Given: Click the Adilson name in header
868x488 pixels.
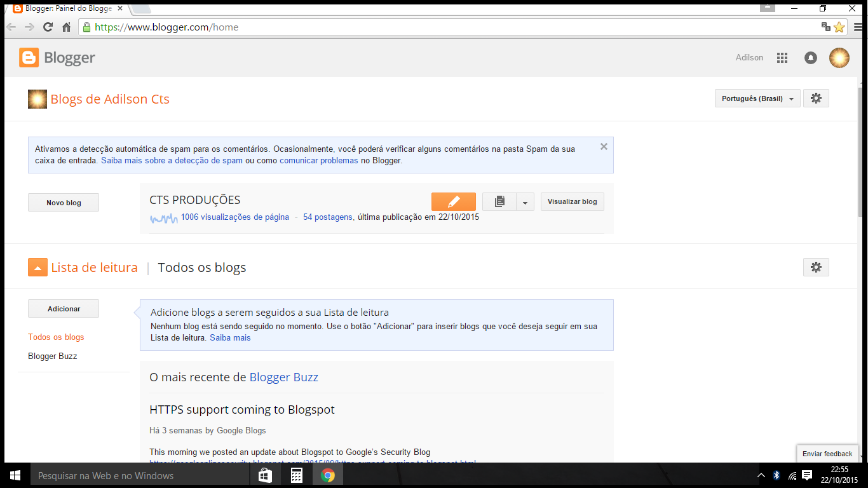Looking at the screenshot, I should pyautogui.click(x=749, y=58).
